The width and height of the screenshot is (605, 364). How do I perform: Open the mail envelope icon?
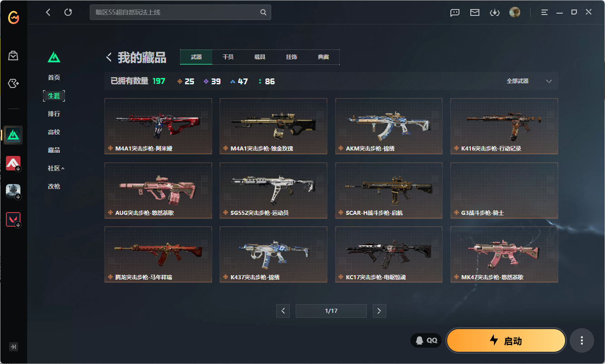click(475, 12)
